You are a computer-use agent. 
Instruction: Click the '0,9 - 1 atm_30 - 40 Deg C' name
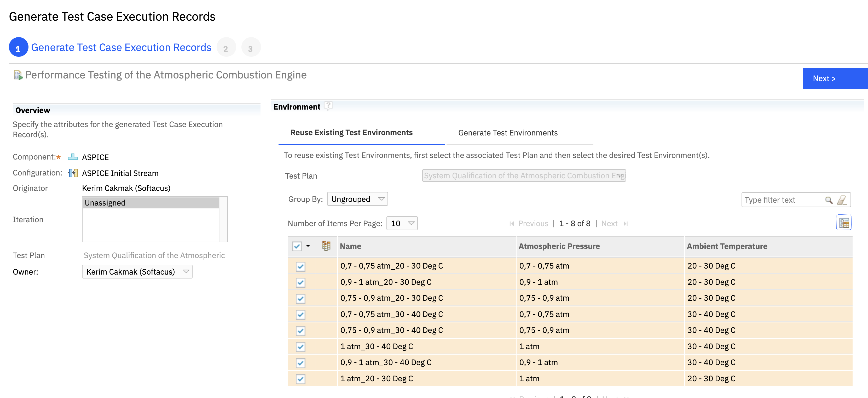(x=386, y=362)
